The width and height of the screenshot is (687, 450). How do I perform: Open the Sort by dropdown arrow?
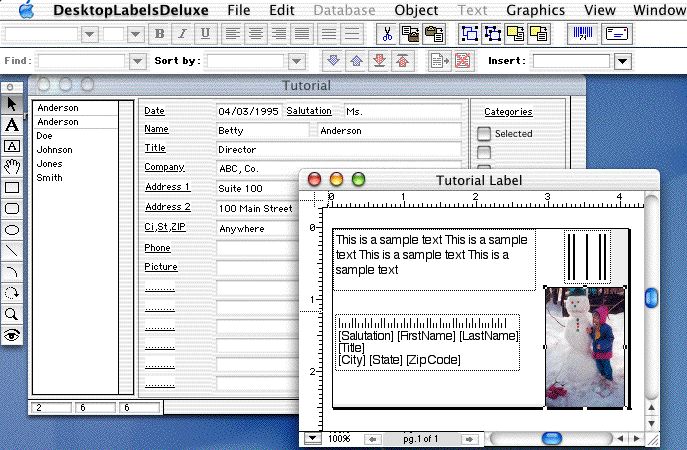297,61
